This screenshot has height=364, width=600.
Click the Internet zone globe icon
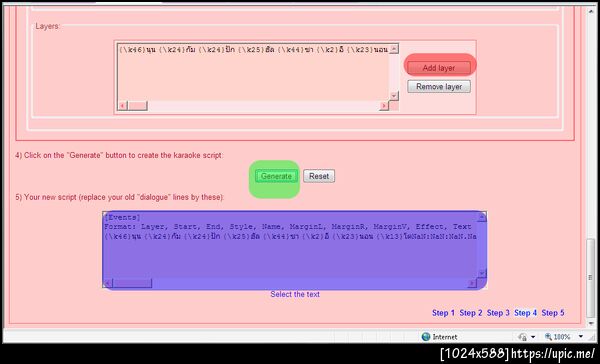426,337
